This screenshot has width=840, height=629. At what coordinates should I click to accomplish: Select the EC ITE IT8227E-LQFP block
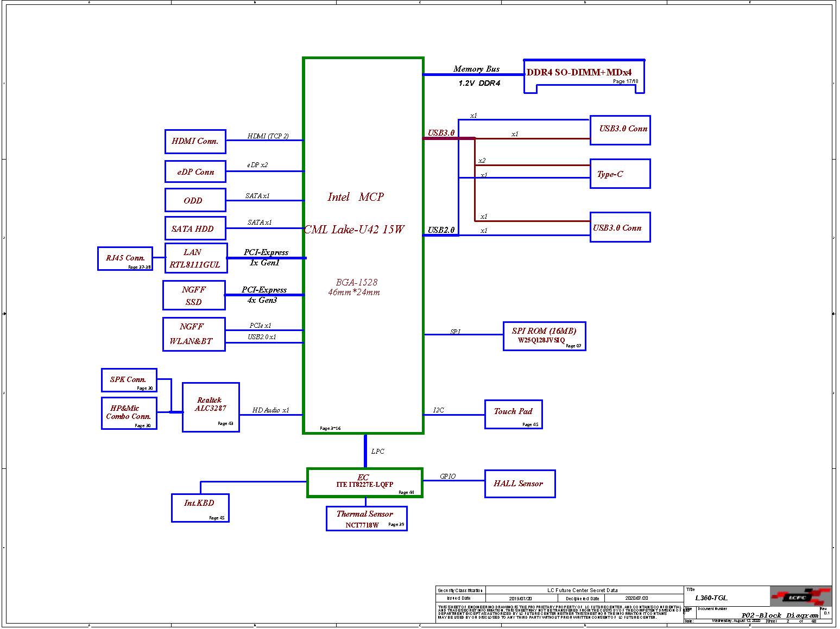tap(364, 482)
